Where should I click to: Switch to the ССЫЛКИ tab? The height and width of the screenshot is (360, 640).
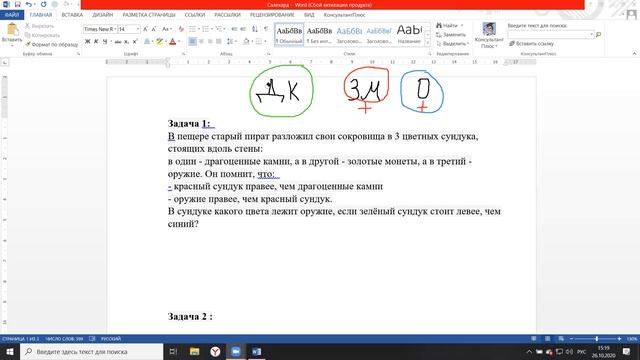(195, 15)
